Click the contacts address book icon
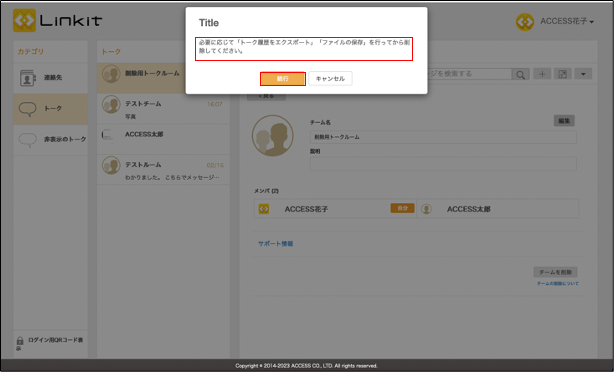The image size is (614, 372). [27, 78]
